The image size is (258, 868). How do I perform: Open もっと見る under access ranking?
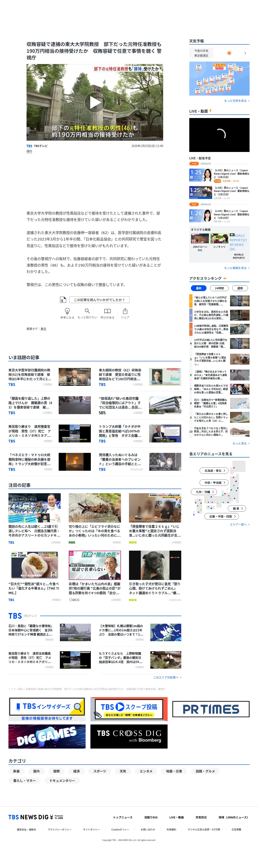[241, 443]
